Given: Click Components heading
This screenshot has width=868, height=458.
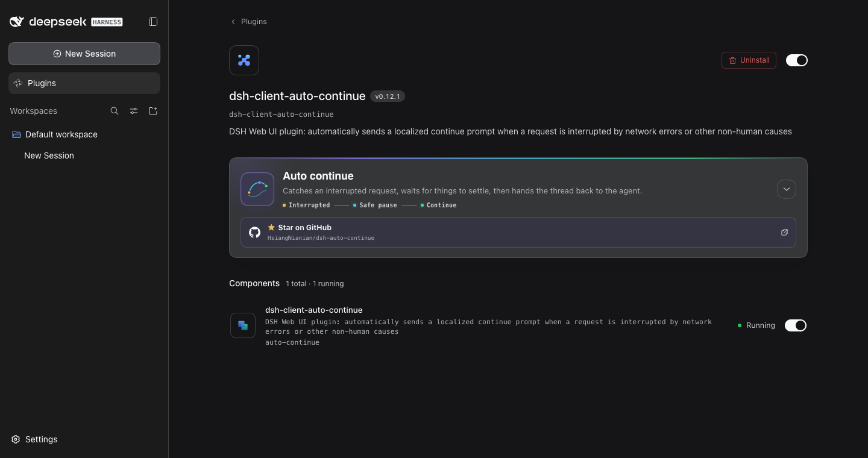Looking at the screenshot, I should [x=254, y=283].
